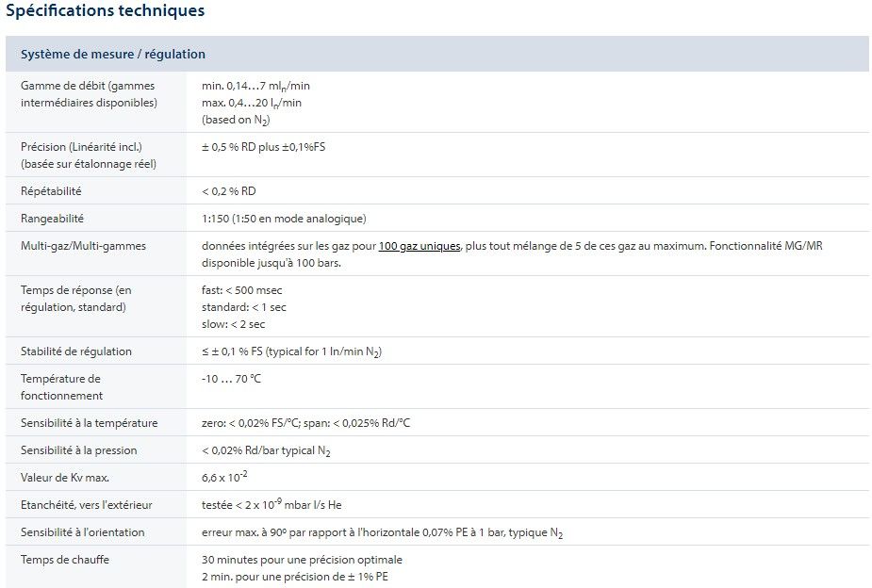Select the "-10 … 70 °C" temperature value
Screen dimensions: 872x588
[231, 379]
